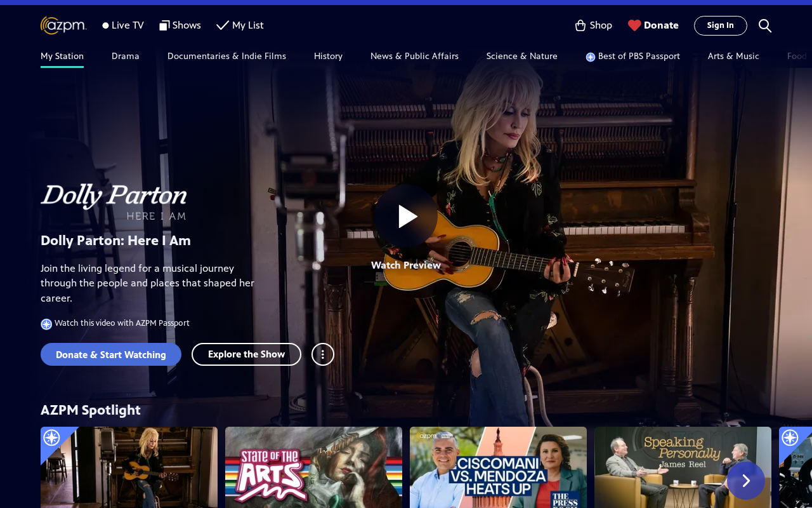This screenshot has height=508, width=812.
Task: Click the Donate heart link
Action: pos(653,25)
